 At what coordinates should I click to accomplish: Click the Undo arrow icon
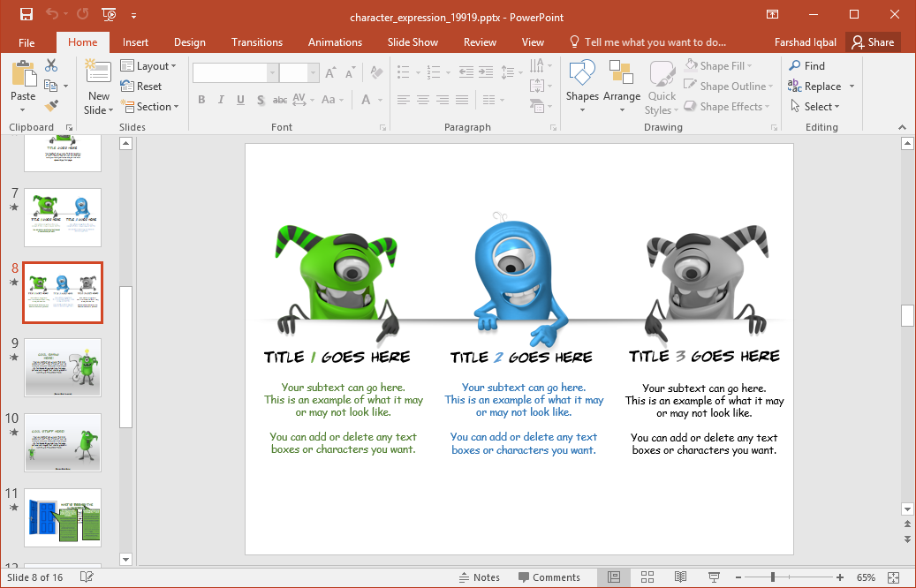point(52,14)
